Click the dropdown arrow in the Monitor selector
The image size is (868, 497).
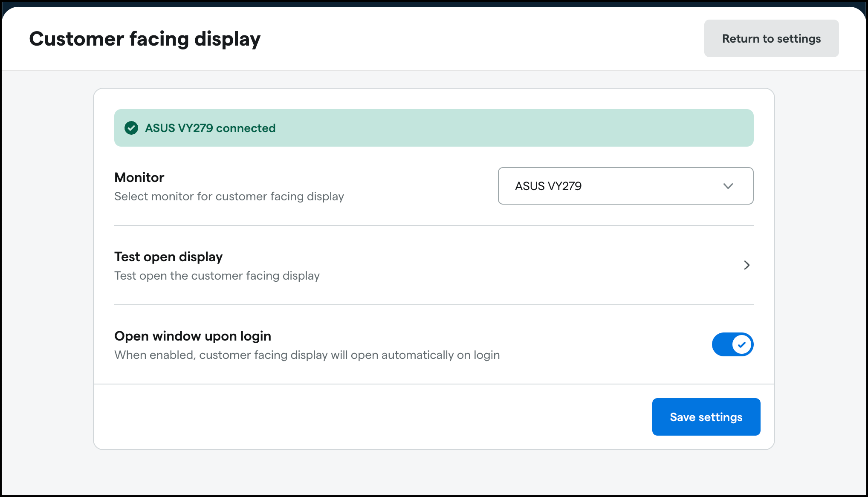pos(728,186)
